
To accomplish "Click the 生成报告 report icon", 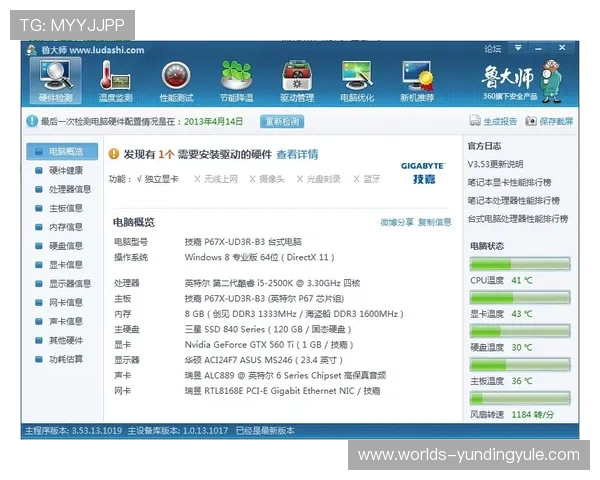I will pyautogui.click(x=475, y=121).
